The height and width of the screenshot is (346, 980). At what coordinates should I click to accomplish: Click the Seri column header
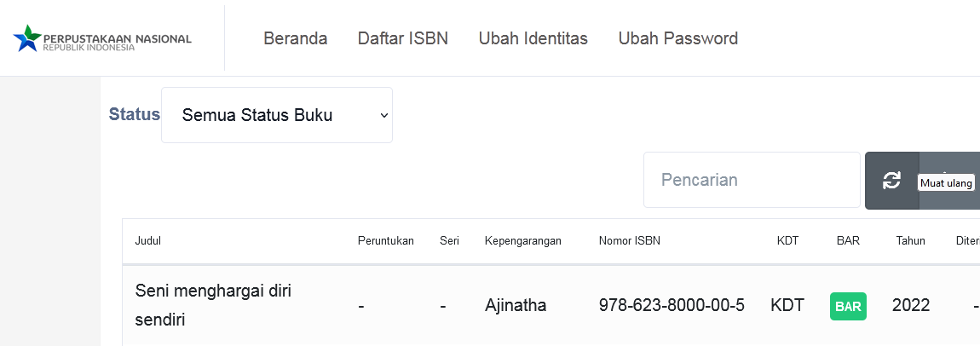coord(450,241)
